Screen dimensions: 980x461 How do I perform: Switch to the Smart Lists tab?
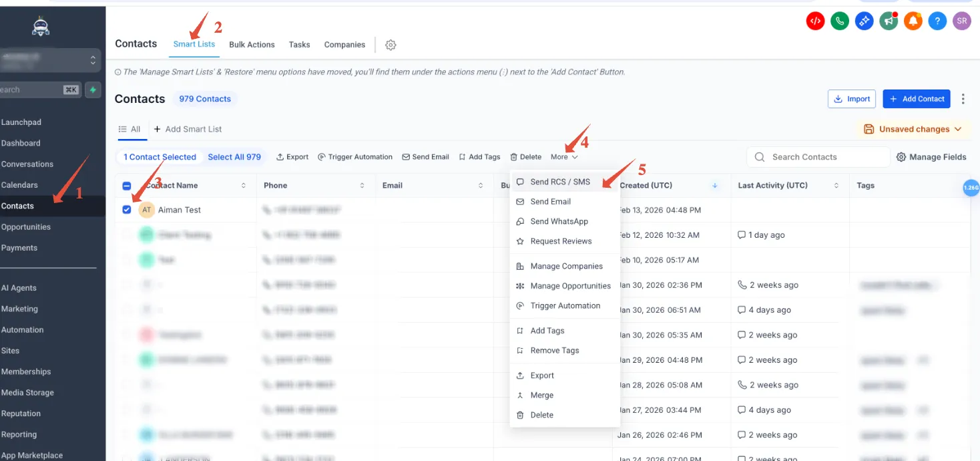194,44
